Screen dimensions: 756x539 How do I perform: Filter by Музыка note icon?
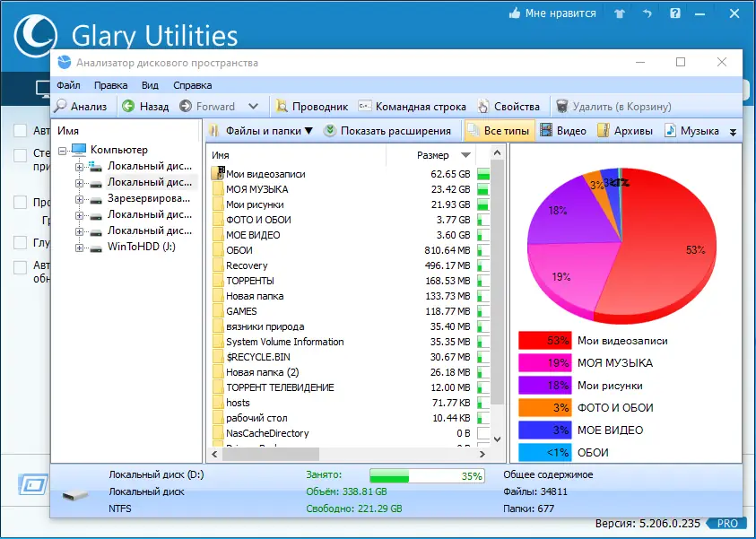[x=670, y=130]
